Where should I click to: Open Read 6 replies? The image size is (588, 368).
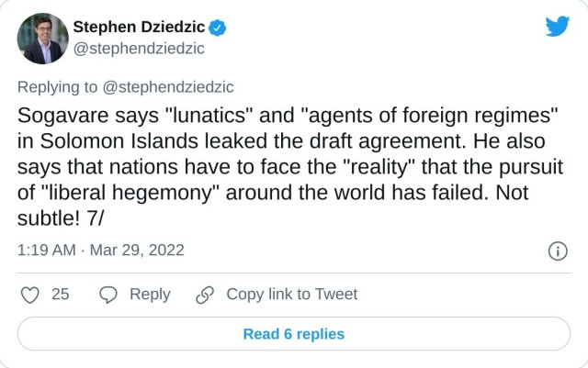pos(294,334)
